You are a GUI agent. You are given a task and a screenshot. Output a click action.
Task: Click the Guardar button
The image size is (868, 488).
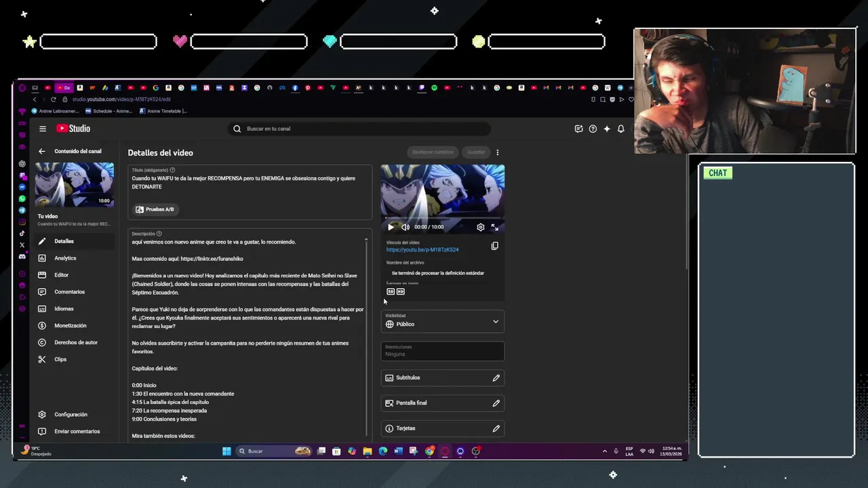[476, 152]
